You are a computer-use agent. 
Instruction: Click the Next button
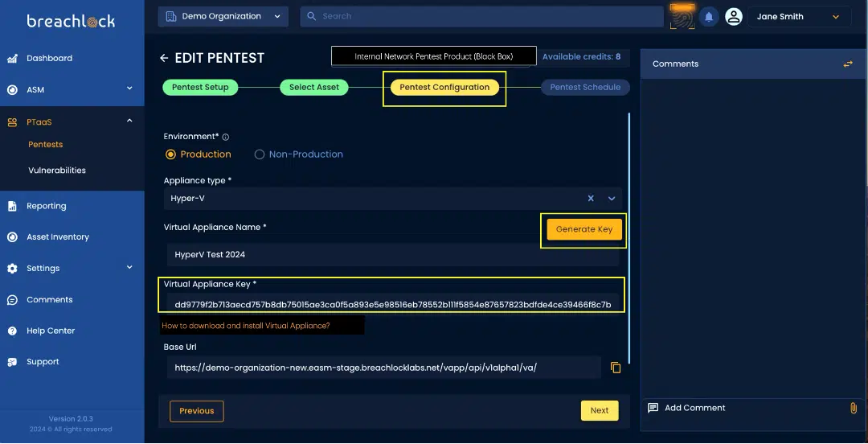600,411
